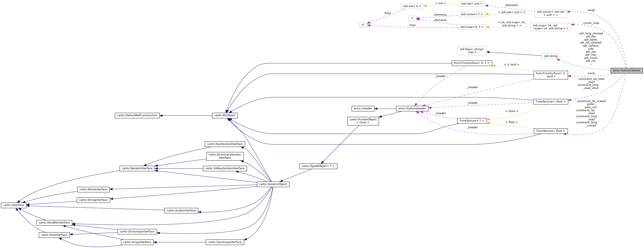The image size is (644, 248).
Task: Click AimsTimeSurface< 3, Void > node
Action: 550,75
